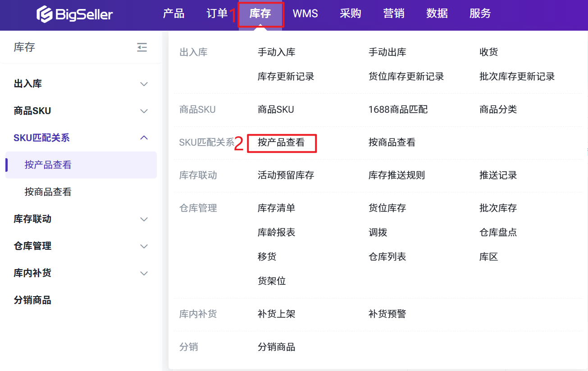This screenshot has height=371, width=588.
Task: Open the 数据 top menu
Action: point(437,14)
